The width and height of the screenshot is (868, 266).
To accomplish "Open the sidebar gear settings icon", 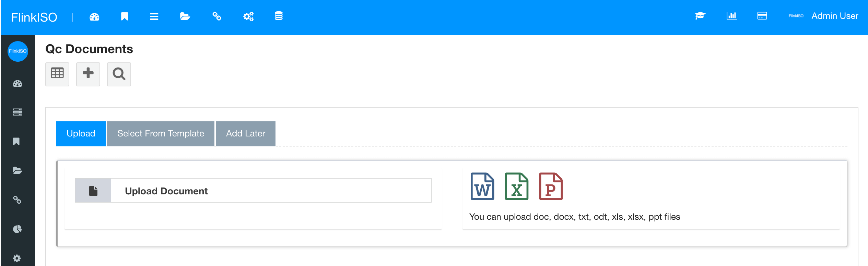I will click(17, 258).
